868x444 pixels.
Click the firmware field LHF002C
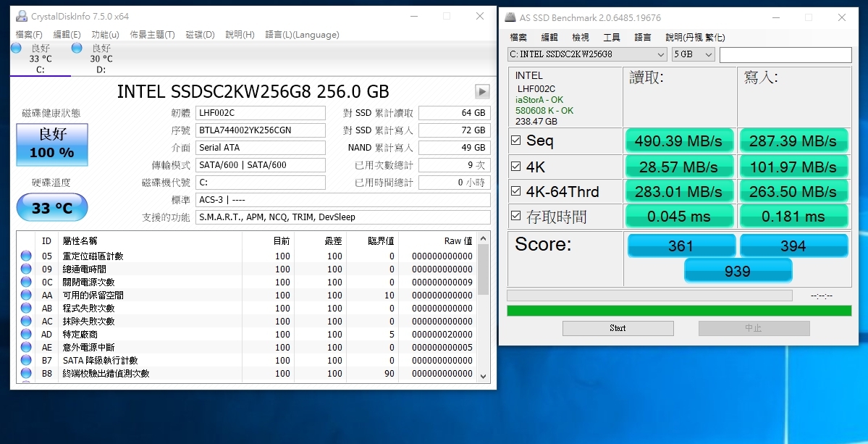click(x=261, y=113)
